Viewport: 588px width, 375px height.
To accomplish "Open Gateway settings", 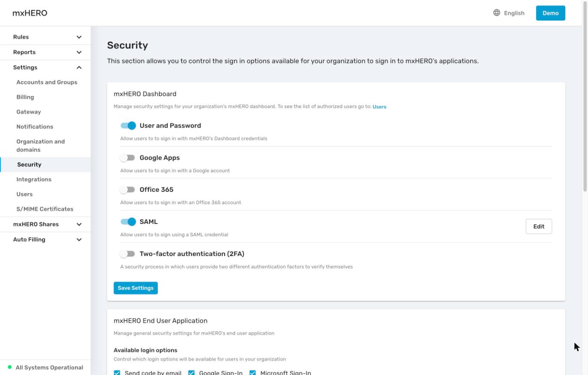I will pos(29,112).
